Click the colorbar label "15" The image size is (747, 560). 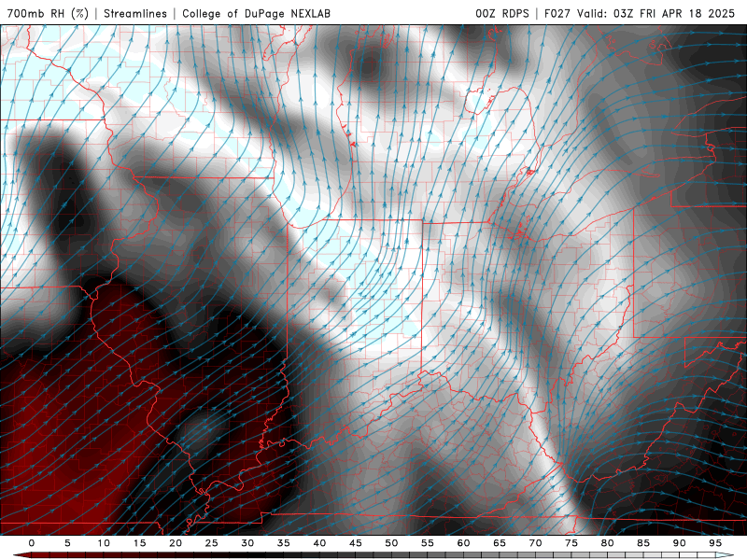(139, 543)
